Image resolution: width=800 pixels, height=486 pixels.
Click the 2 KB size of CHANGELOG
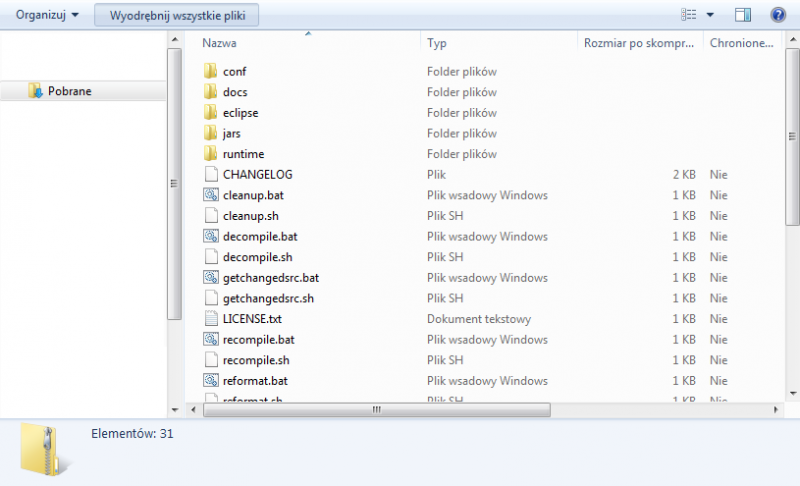coord(684,174)
